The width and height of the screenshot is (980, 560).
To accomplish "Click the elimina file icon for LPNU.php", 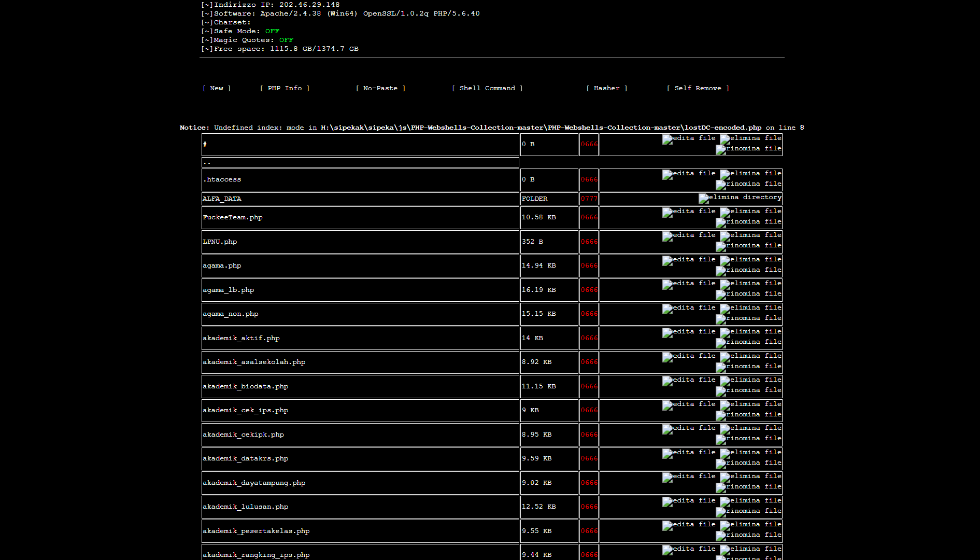I will tap(750, 235).
